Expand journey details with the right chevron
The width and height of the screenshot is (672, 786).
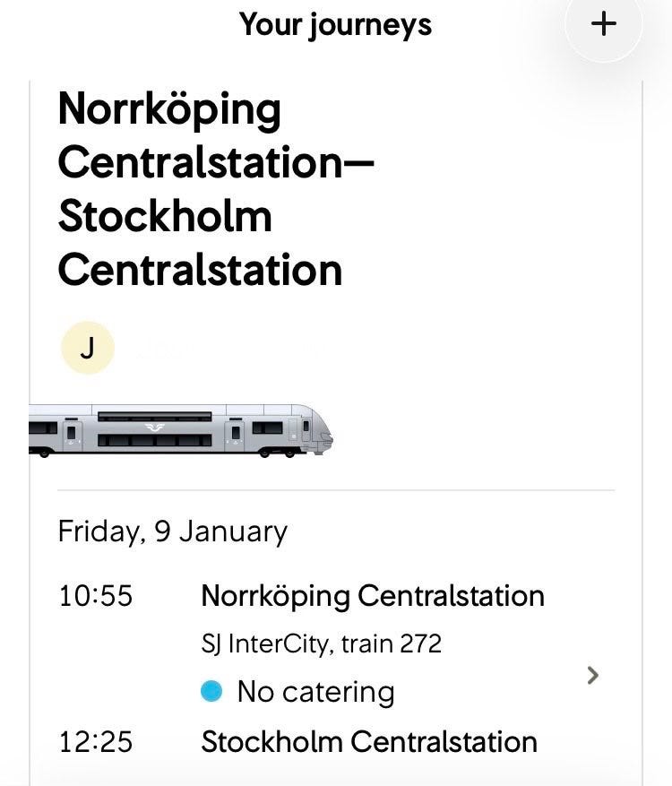click(x=592, y=675)
